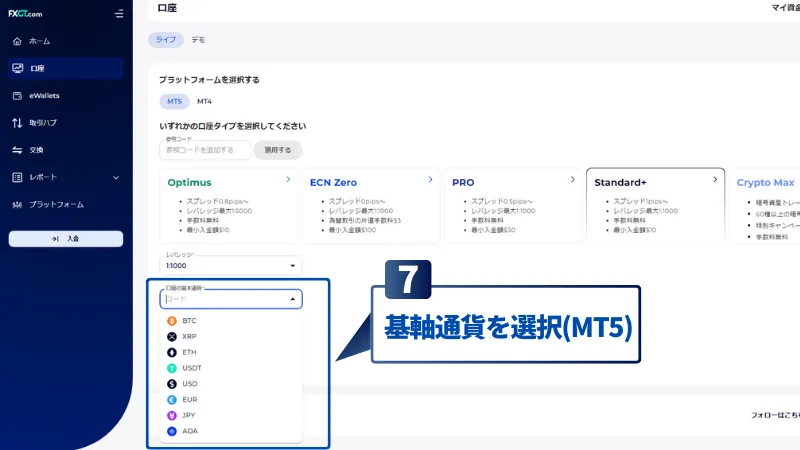Click the フォローはこちら link
The height and width of the screenshot is (450, 800).
point(775,415)
